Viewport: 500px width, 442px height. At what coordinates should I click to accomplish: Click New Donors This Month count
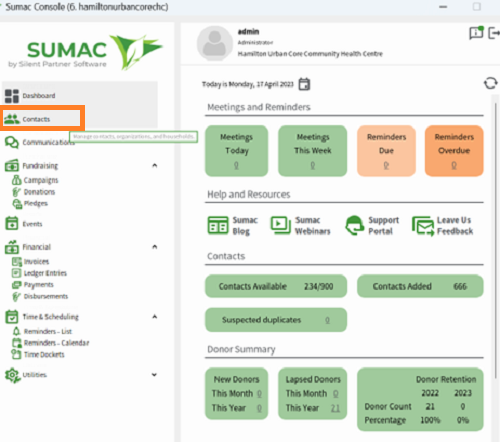[x=259, y=394]
